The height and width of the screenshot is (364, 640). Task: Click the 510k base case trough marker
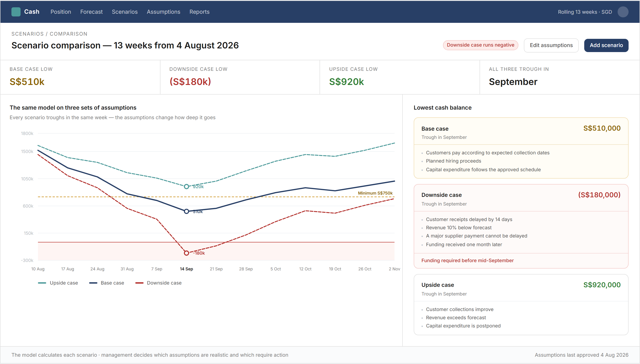pos(186,211)
